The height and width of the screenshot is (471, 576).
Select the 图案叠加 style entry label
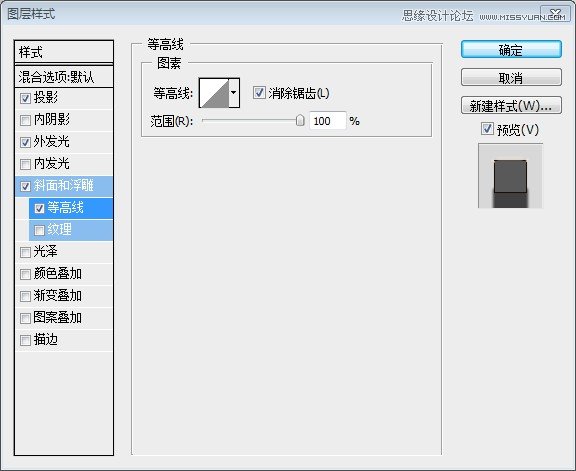click(58, 317)
